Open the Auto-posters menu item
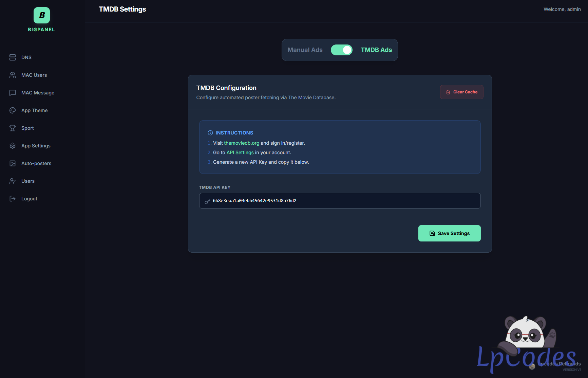Screen dimensions: 588x378 point(36,163)
